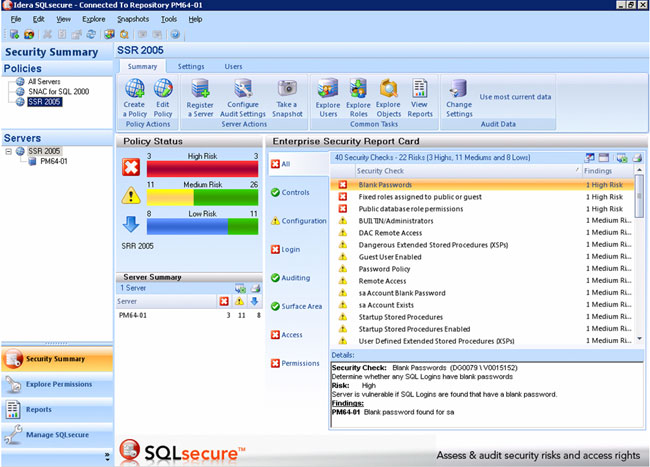Click the High Risk red bar
650x467 pixels.
[x=202, y=169]
